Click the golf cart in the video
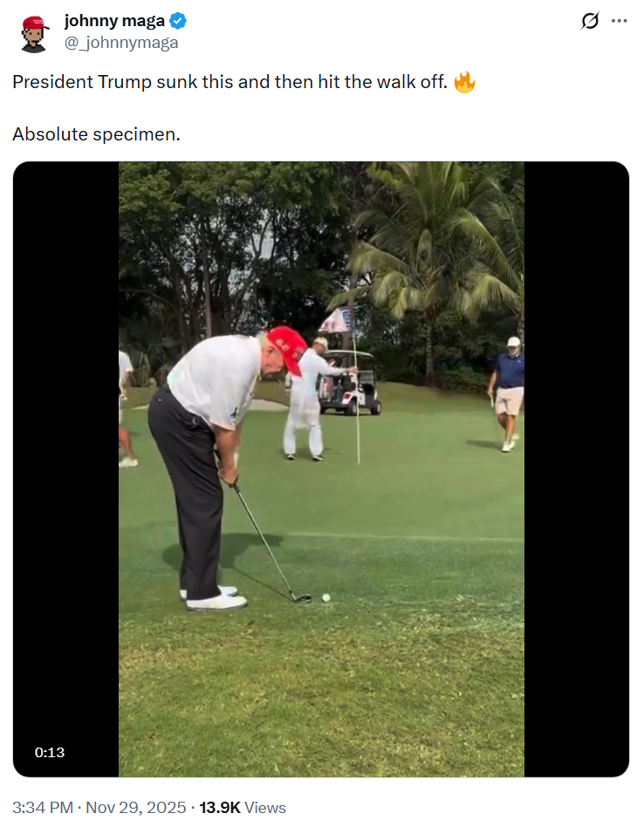 point(349,383)
